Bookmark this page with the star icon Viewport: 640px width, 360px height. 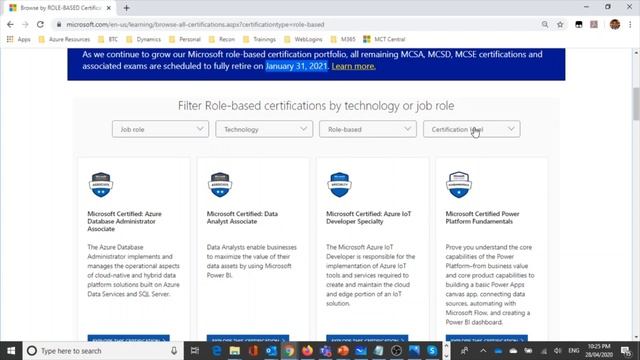pyautogui.click(x=560, y=24)
